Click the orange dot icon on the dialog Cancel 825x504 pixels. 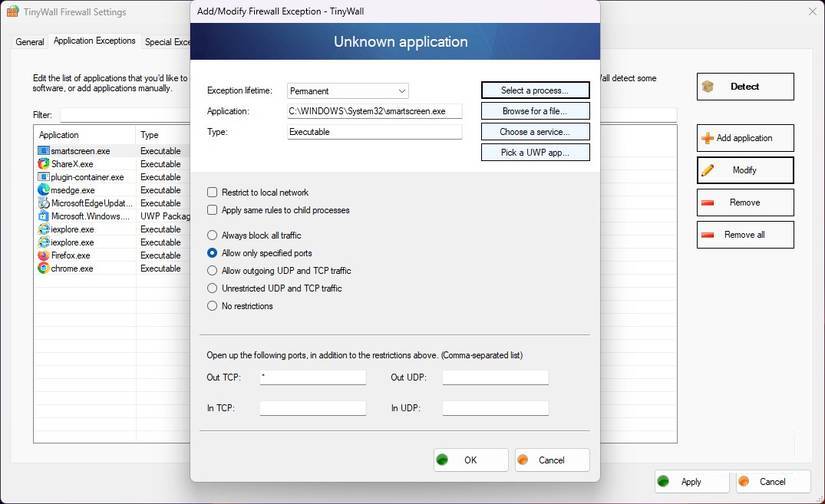click(x=522, y=460)
